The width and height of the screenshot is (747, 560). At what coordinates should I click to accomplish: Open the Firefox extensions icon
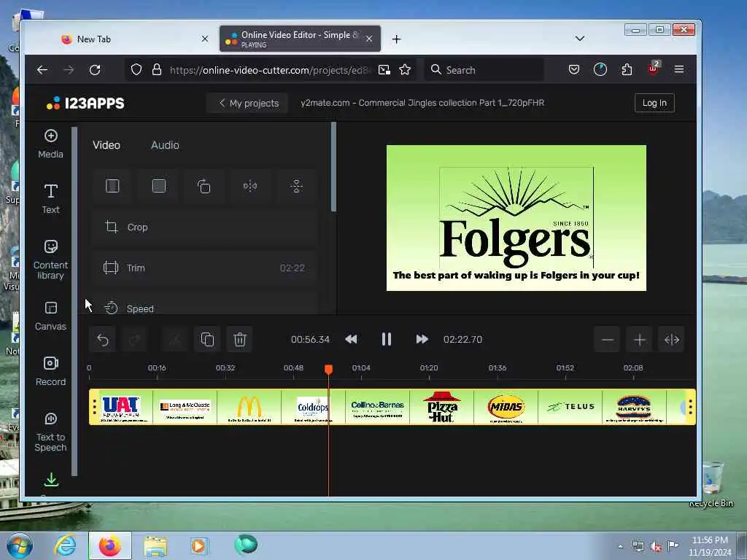(x=627, y=70)
